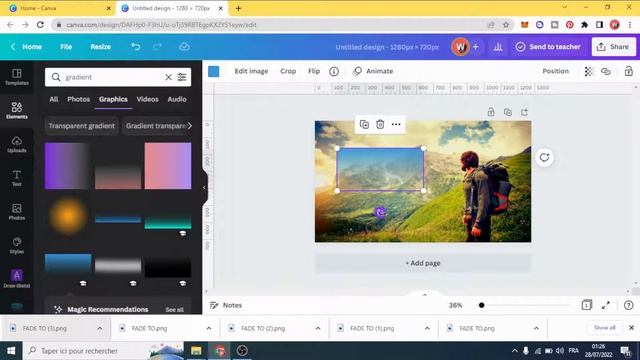Open the image info icon
Image resolution: width=640 pixels, height=360 pixels.
[x=334, y=71]
